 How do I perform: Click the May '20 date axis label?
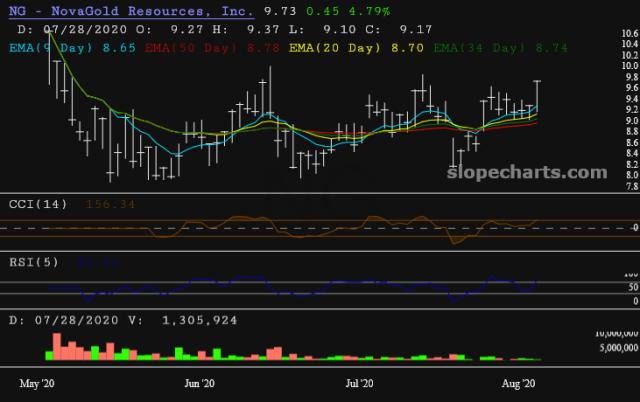tap(39, 383)
